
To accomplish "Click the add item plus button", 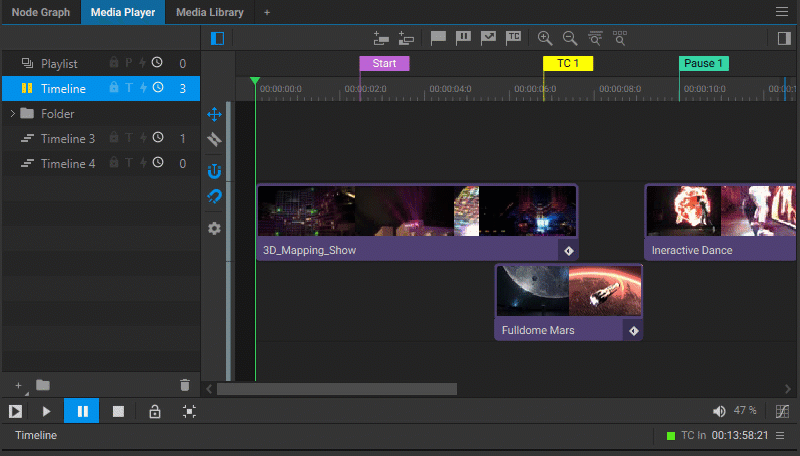I will click(18, 386).
